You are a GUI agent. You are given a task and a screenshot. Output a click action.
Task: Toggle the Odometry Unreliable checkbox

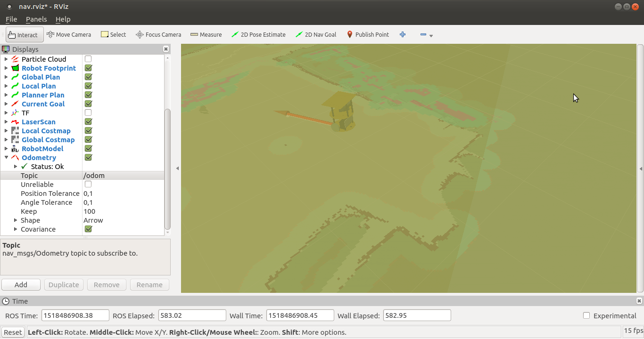click(88, 184)
